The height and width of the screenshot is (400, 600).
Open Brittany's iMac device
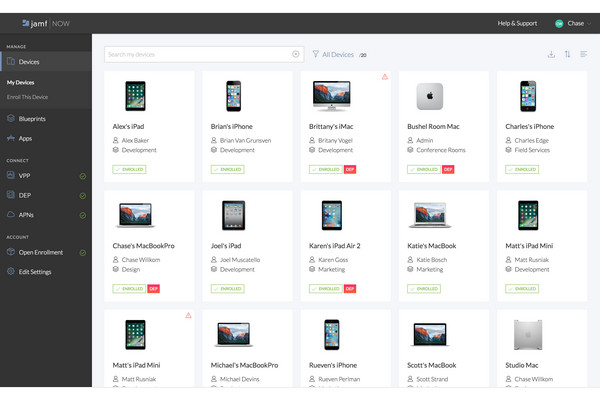(x=346, y=126)
